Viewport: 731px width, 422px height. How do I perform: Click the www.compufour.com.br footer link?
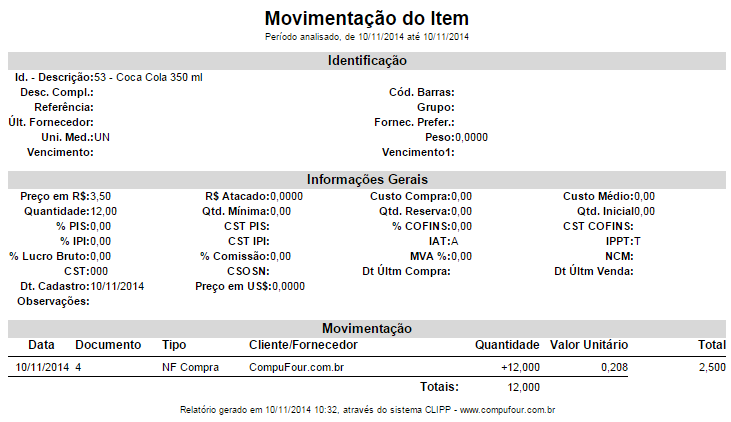pos(507,410)
